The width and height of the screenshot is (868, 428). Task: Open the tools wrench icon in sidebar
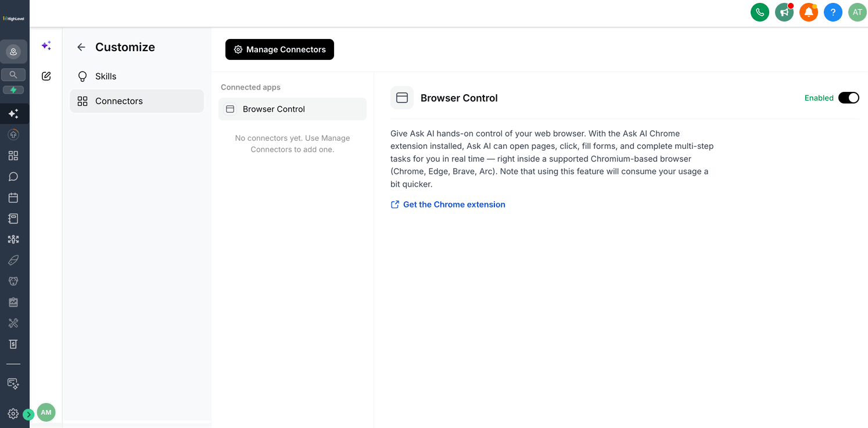[x=13, y=323]
